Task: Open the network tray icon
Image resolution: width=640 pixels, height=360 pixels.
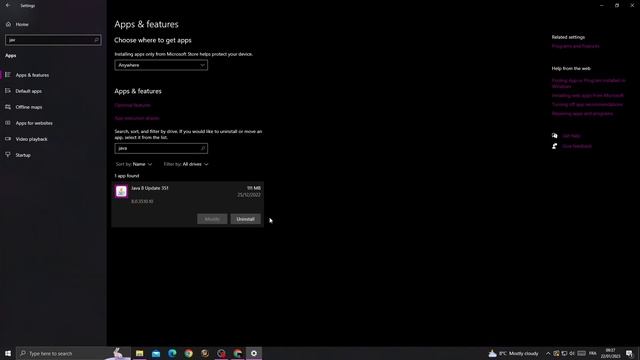Action: click(x=564, y=353)
